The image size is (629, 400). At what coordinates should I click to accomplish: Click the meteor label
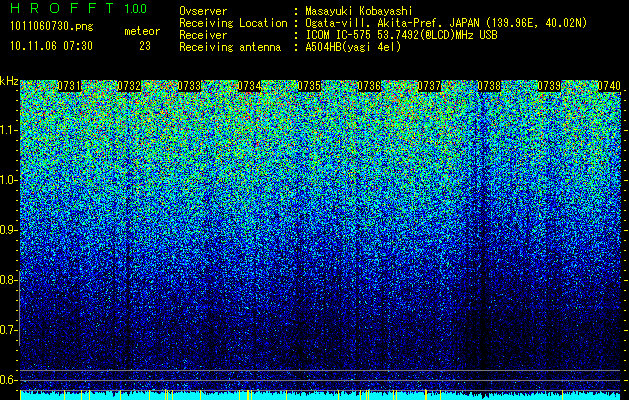[142, 31]
